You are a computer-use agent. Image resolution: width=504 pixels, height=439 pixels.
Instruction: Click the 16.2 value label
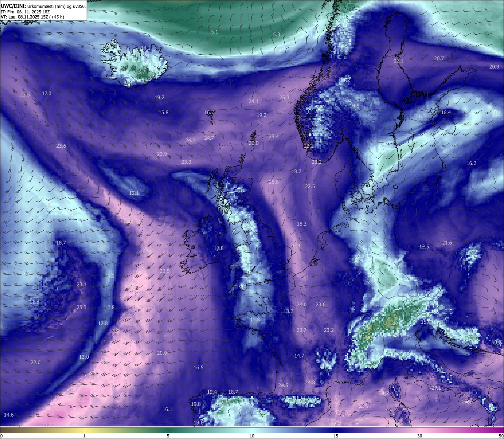point(471,163)
